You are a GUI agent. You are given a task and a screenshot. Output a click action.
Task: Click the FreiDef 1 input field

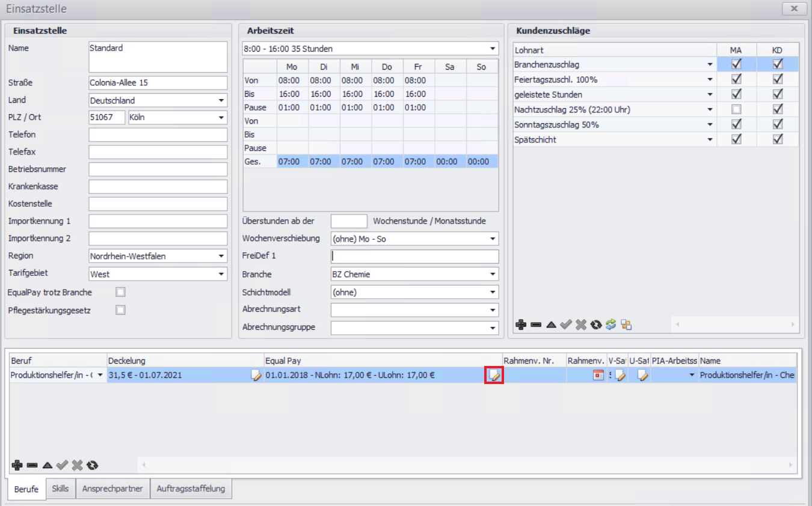[x=415, y=257]
